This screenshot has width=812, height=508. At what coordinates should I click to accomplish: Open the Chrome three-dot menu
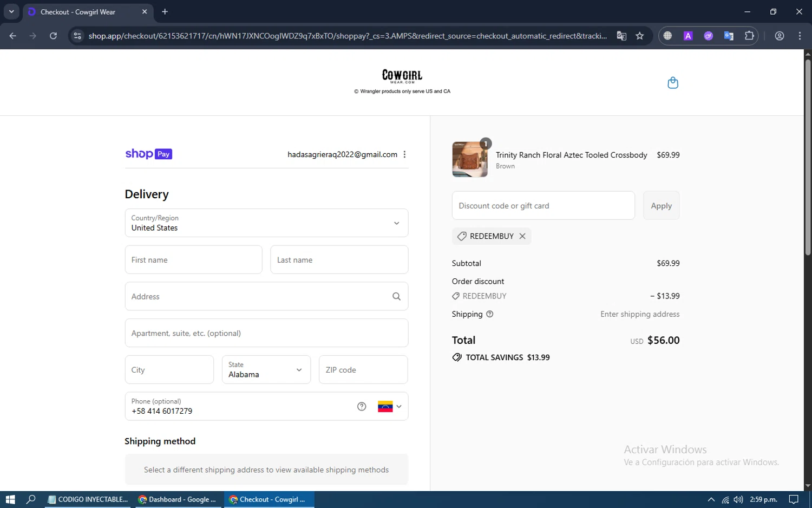point(800,36)
